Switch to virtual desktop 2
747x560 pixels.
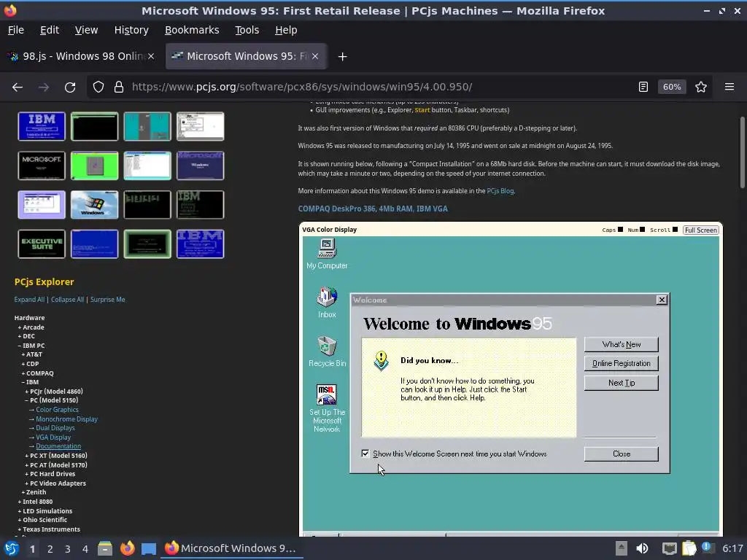50,549
